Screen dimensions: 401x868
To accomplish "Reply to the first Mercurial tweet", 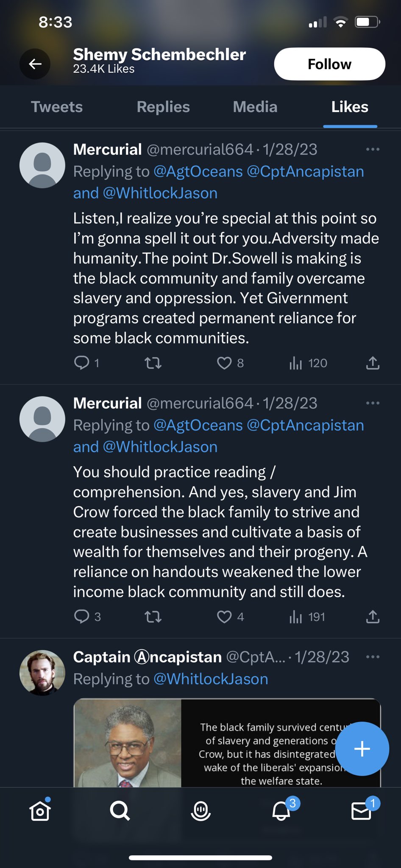I will point(81,363).
